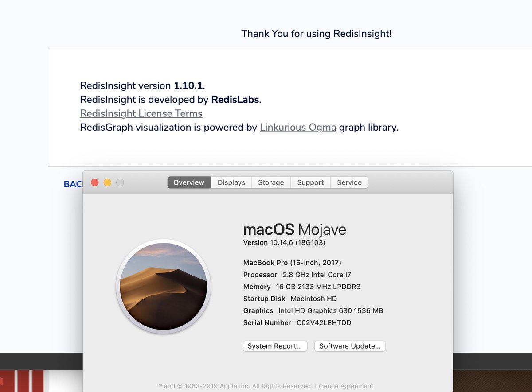Click the macOS Mojave dune thumbnail
Image resolution: width=532 pixels, height=392 pixels.
(x=164, y=287)
